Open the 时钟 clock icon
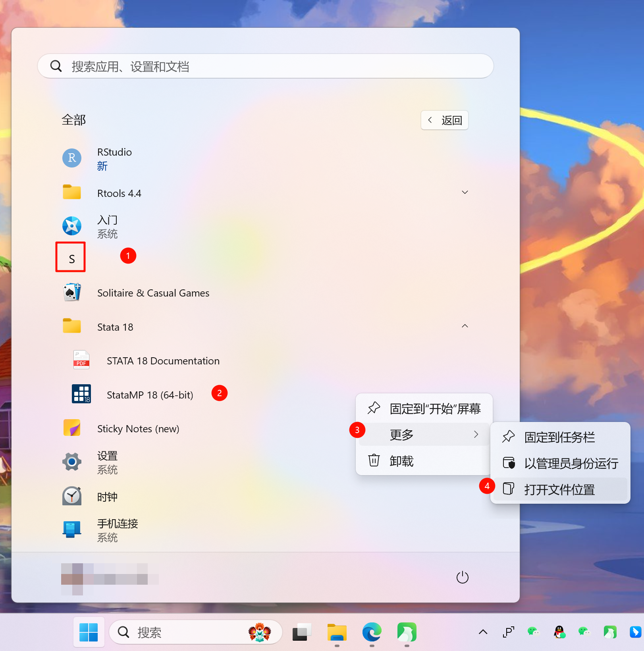 pyautogui.click(x=72, y=496)
